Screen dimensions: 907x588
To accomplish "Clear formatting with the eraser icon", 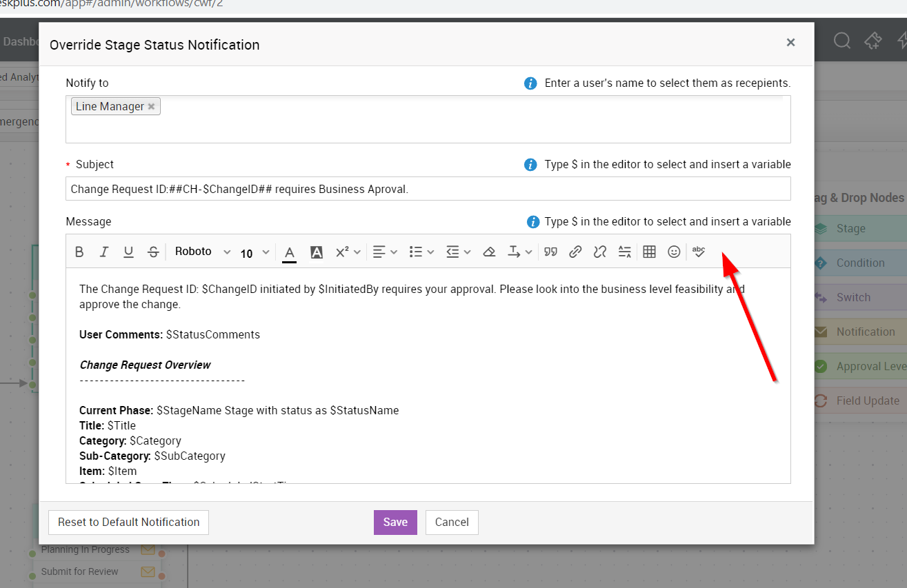I will click(x=489, y=252).
